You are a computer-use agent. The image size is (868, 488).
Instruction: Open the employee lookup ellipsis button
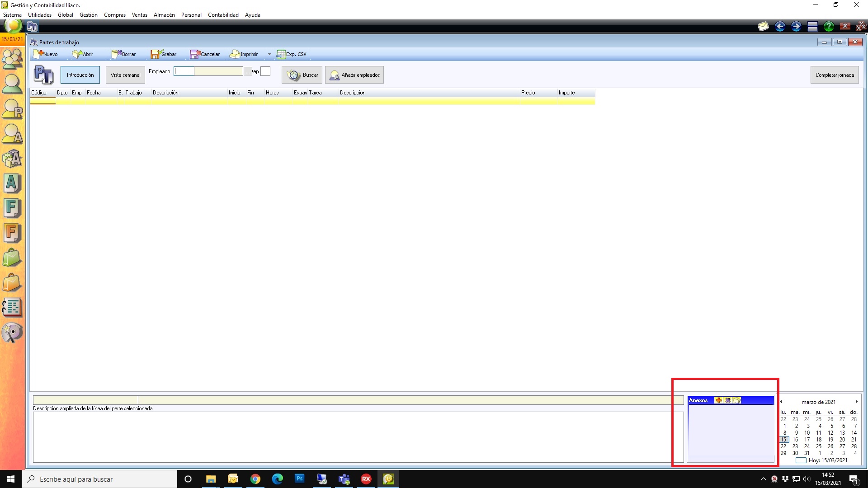point(248,71)
